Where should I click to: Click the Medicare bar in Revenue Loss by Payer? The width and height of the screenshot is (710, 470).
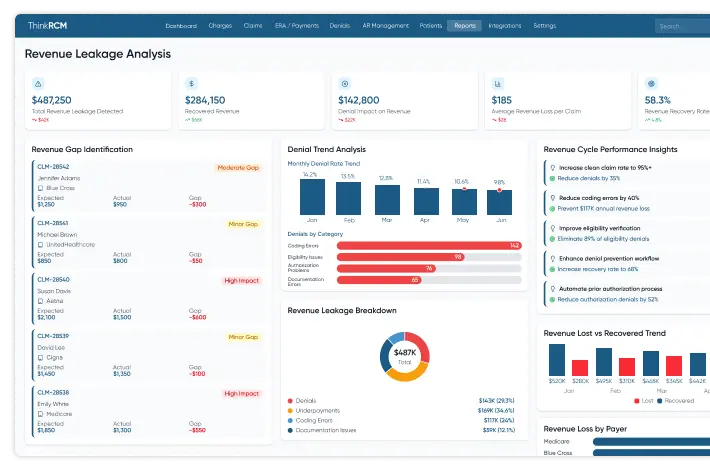(651, 441)
